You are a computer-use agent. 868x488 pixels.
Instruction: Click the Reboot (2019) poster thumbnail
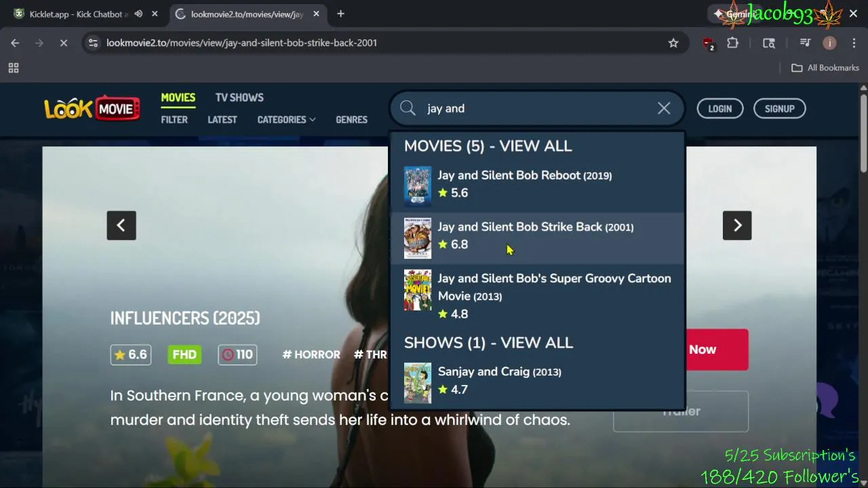click(418, 186)
